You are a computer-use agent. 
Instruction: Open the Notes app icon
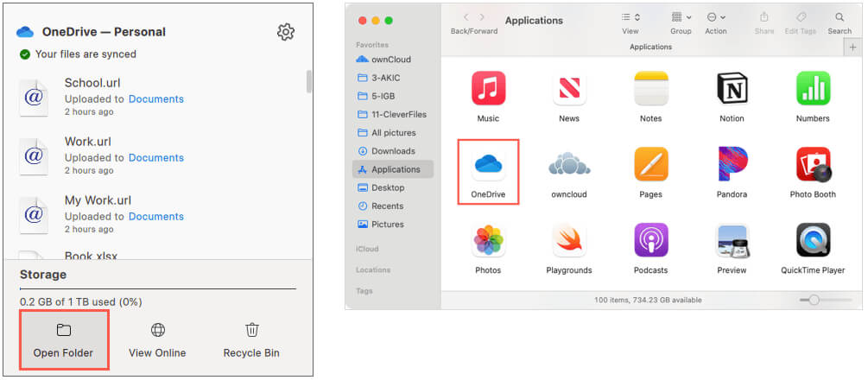click(651, 88)
